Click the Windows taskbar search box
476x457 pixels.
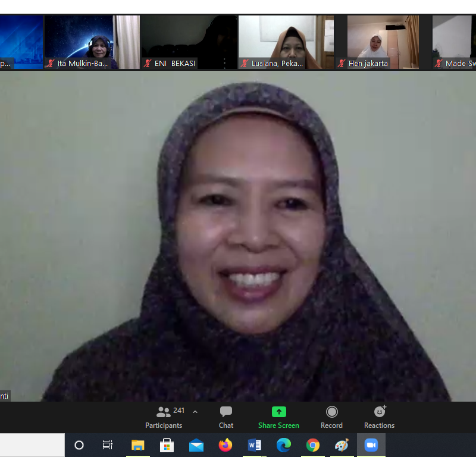32,445
